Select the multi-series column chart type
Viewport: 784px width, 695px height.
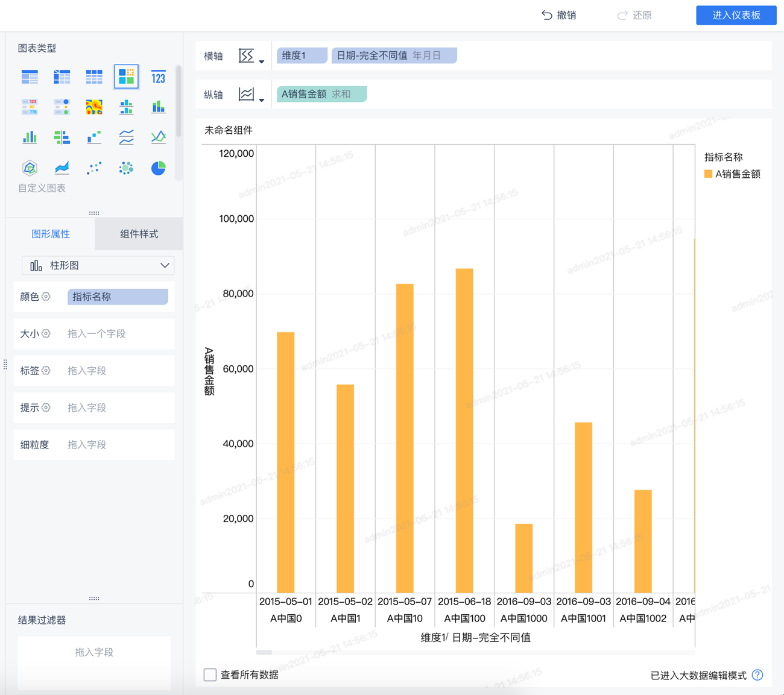tap(30, 137)
